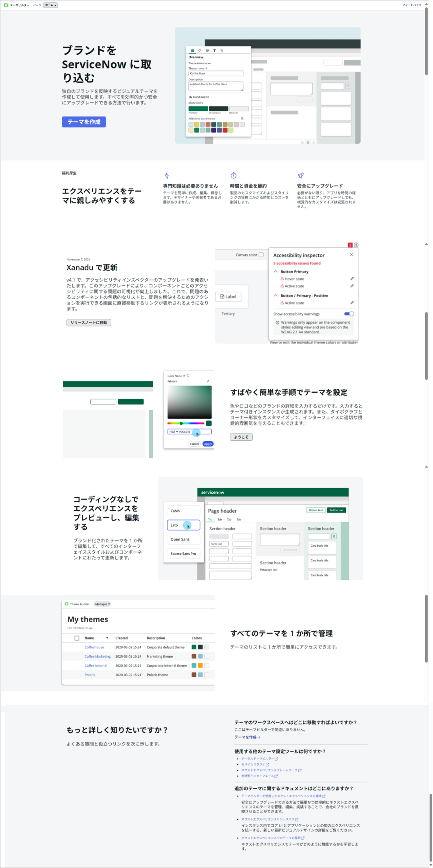
Task: Open the モバイルスタジオ link
Action: click(255, 764)
